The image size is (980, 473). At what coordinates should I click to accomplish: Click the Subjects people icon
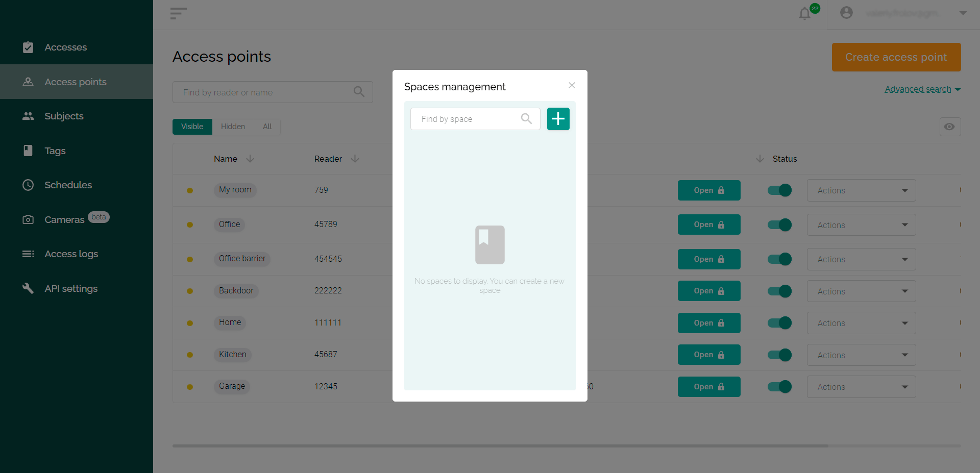click(28, 116)
